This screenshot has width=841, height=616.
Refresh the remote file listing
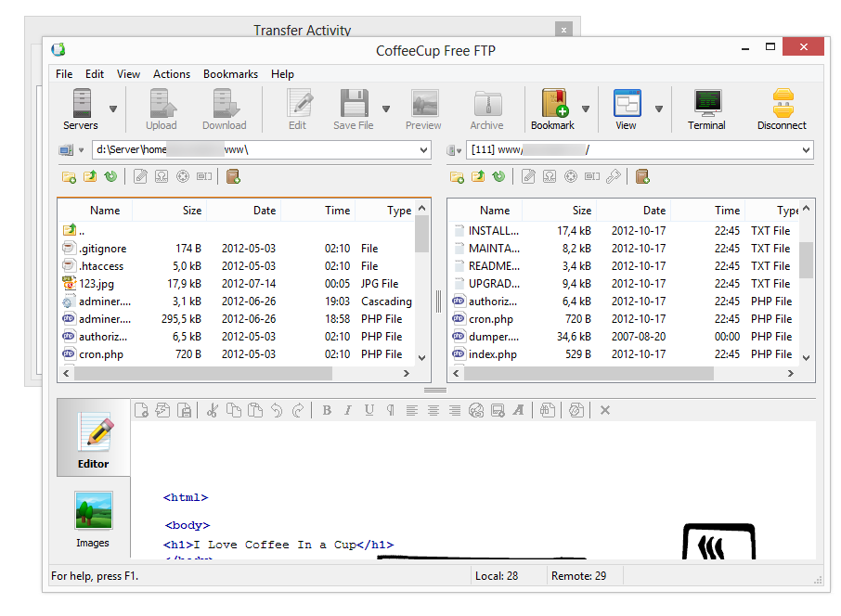[x=499, y=176]
